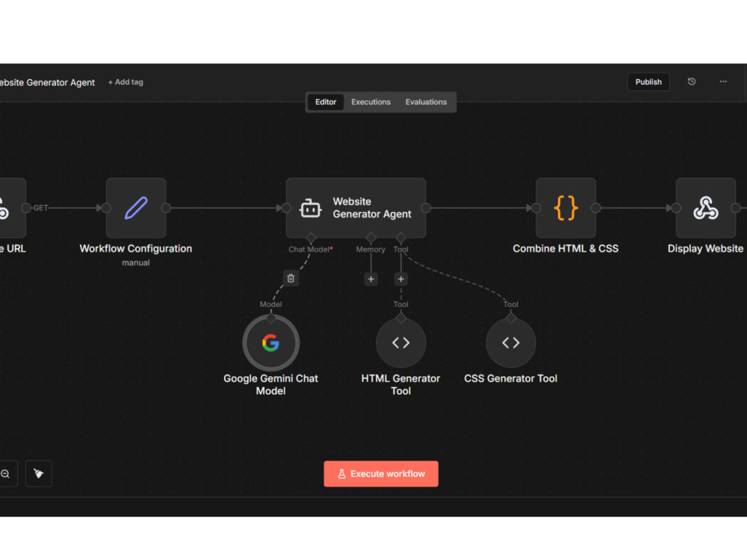
Task: Click the Tool diamond connector on agent
Action: [x=400, y=237]
